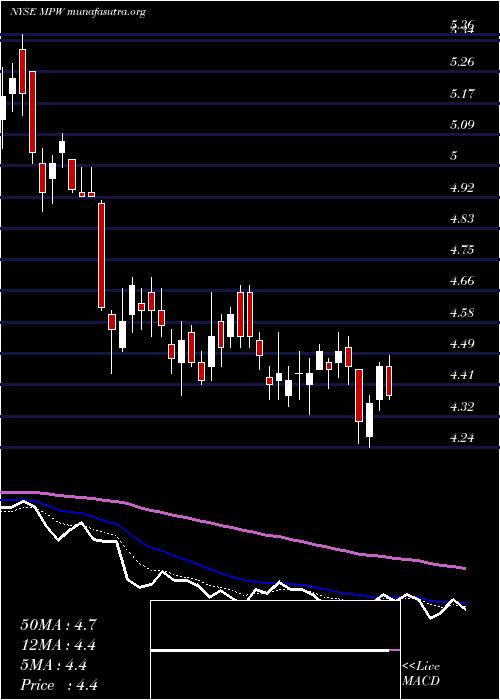Image resolution: width=500 pixels, height=700 pixels.
Task: Click the tall red candle dropping from 4.92 to 4.62
Action: [102, 255]
